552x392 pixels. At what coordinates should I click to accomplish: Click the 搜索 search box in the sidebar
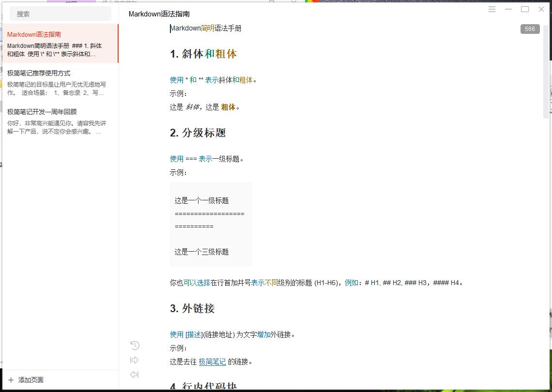(60, 14)
